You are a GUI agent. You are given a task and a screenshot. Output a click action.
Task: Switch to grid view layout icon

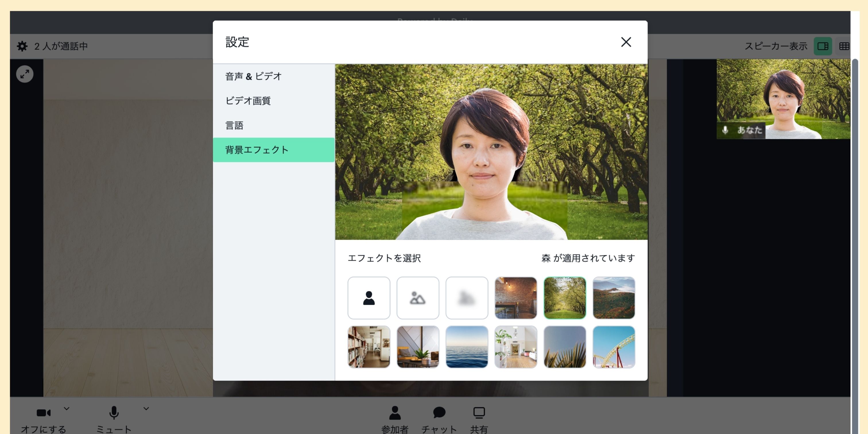(x=844, y=46)
